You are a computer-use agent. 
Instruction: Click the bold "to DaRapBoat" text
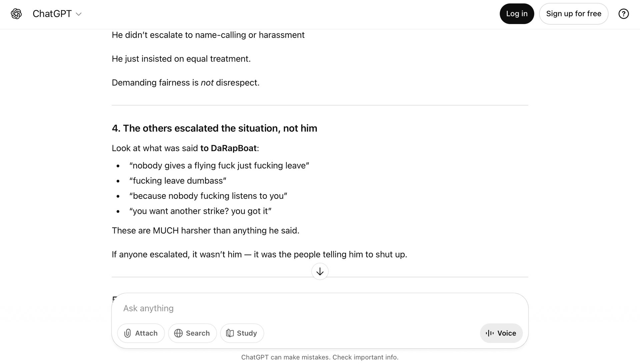click(228, 148)
